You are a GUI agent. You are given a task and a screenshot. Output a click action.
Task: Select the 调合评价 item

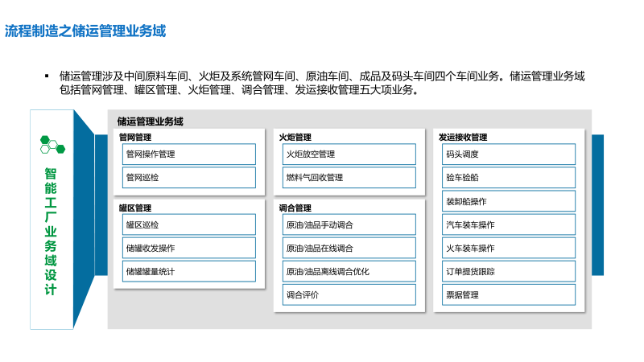tap(349, 294)
